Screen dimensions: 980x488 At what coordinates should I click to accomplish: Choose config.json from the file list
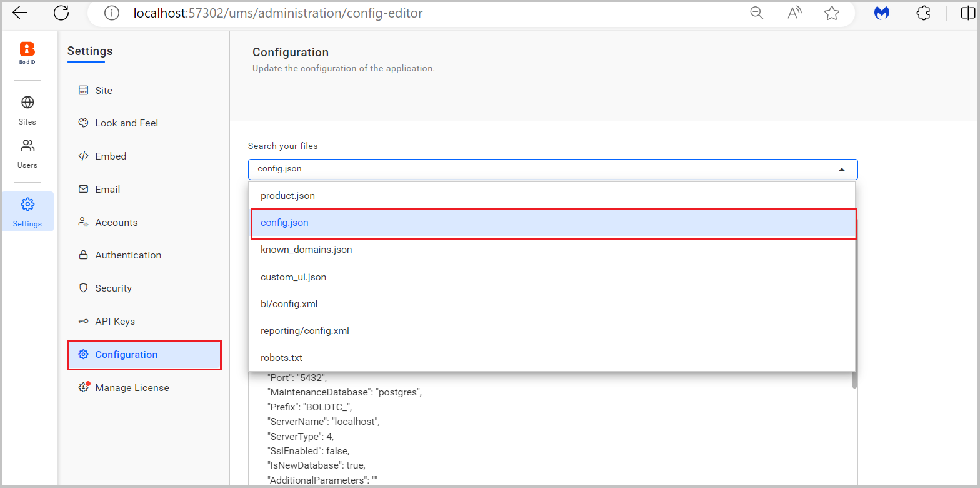click(552, 223)
